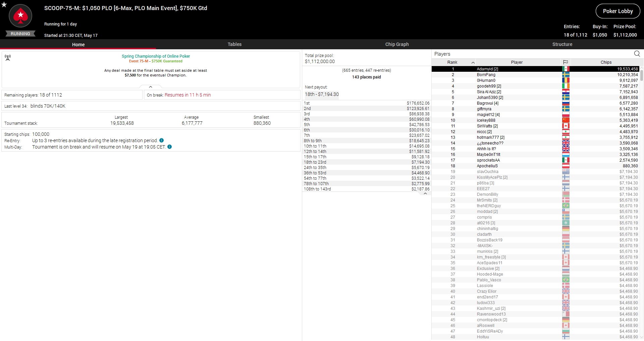The height and width of the screenshot is (341, 644).
Task: Select player goodeh99 [2]
Action: coord(535,86)
